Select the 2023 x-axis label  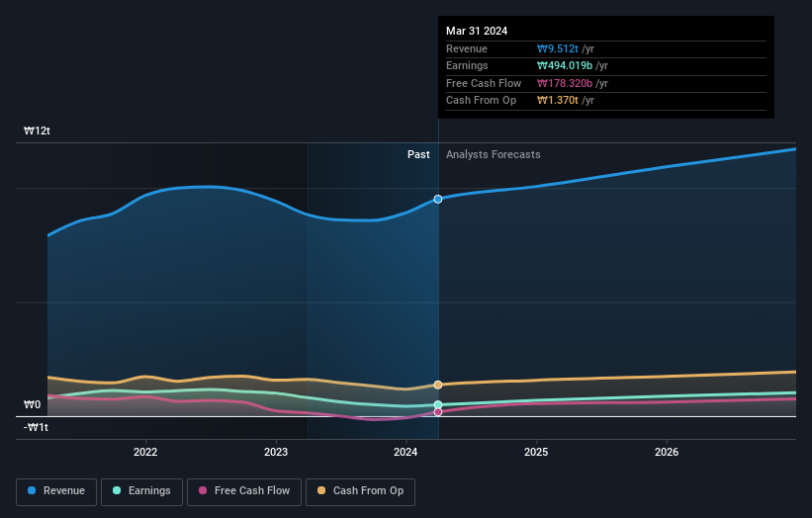coord(276,453)
